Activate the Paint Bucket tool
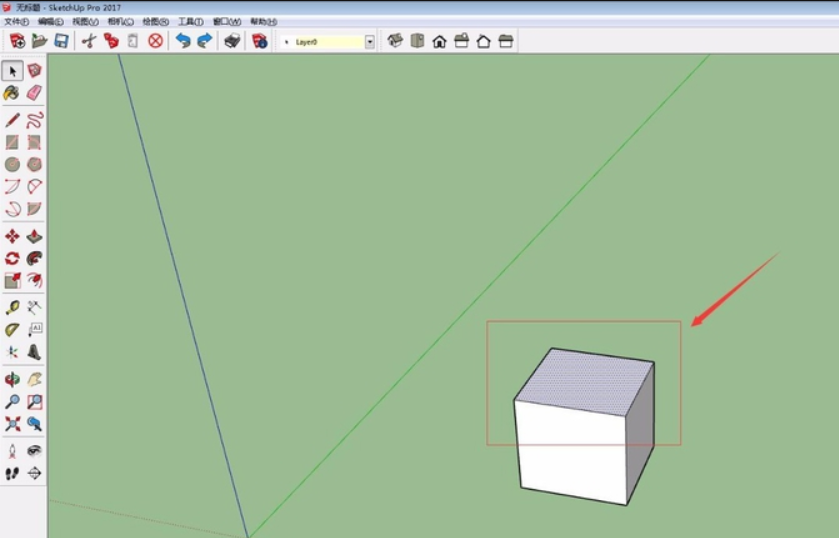The width and height of the screenshot is (839, 538). (12, 93)
